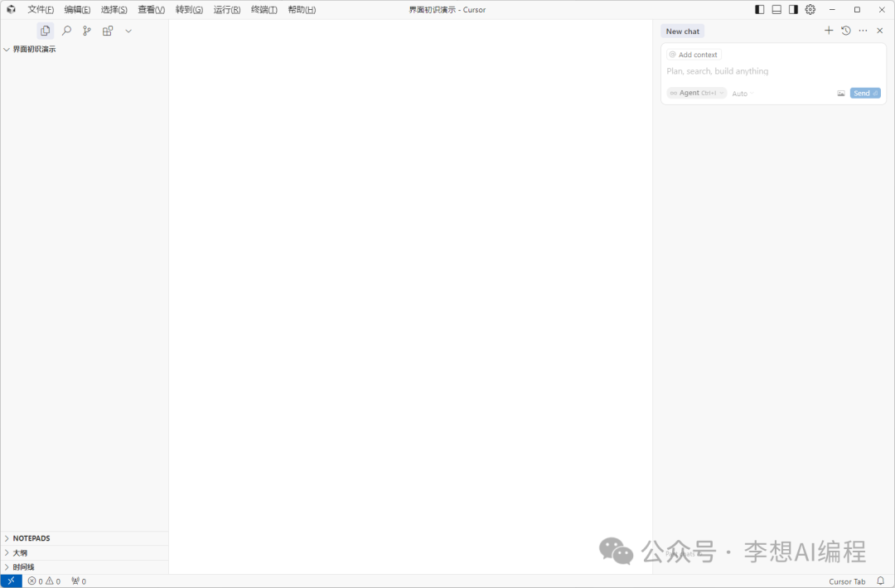Toggle the left primary sidebar
The image size is (895, 588).
pyautogui.click(x=760, y=9)
